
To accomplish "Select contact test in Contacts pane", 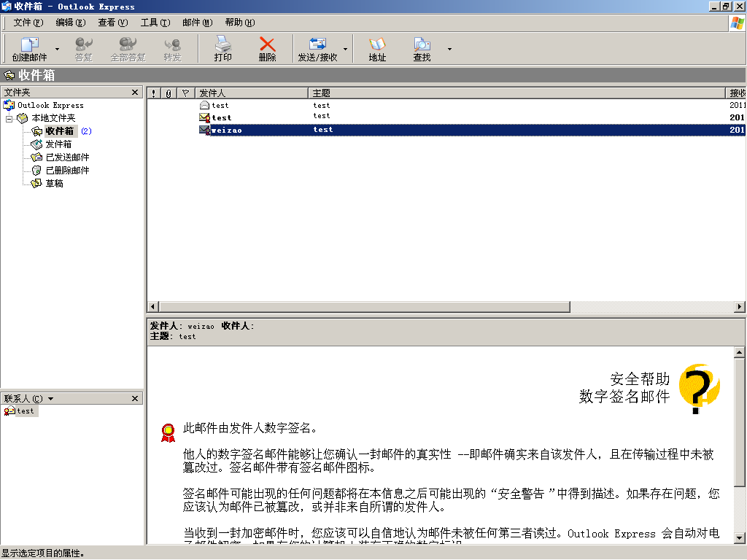I will (x=20, y=411).
